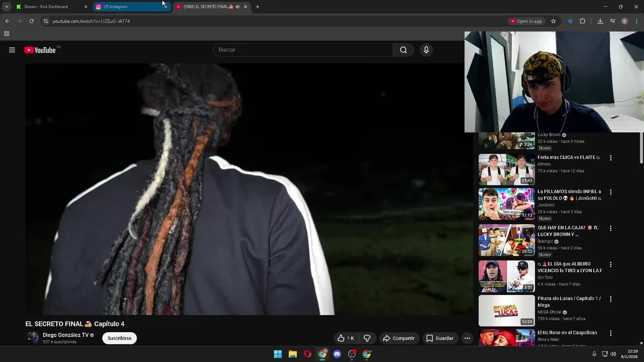Viewport: 644px width, 362px height.
Task: Open Pituca sin Lucas Capítulo 1 title
Action: point(569,302)
